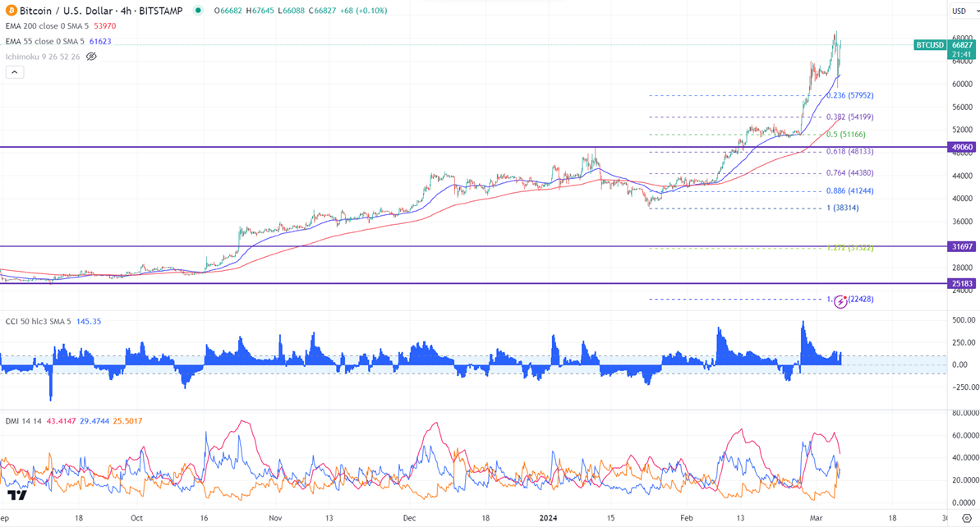Click the 1 (38314) Fibonacci level label
The width and height of the screenshot is (980, 527).
pos(843,208)
